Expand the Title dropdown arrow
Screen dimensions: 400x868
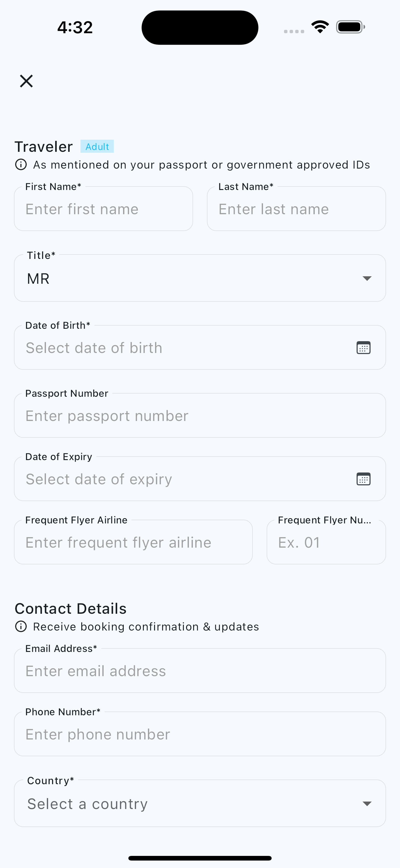[367, 278]
